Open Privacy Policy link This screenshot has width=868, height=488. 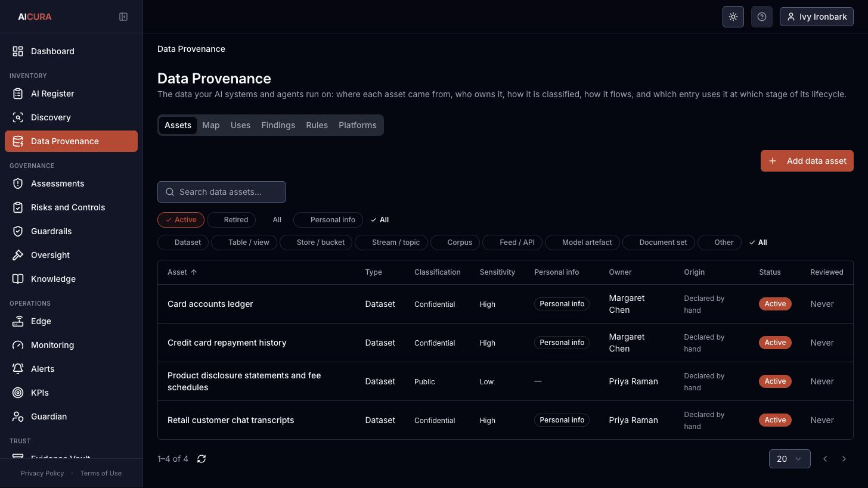[42, 473]
